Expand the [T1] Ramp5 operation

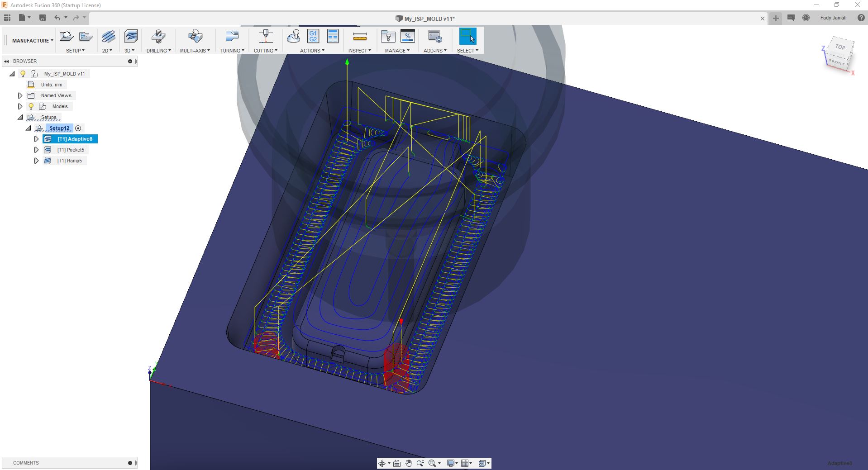[37, 161]
